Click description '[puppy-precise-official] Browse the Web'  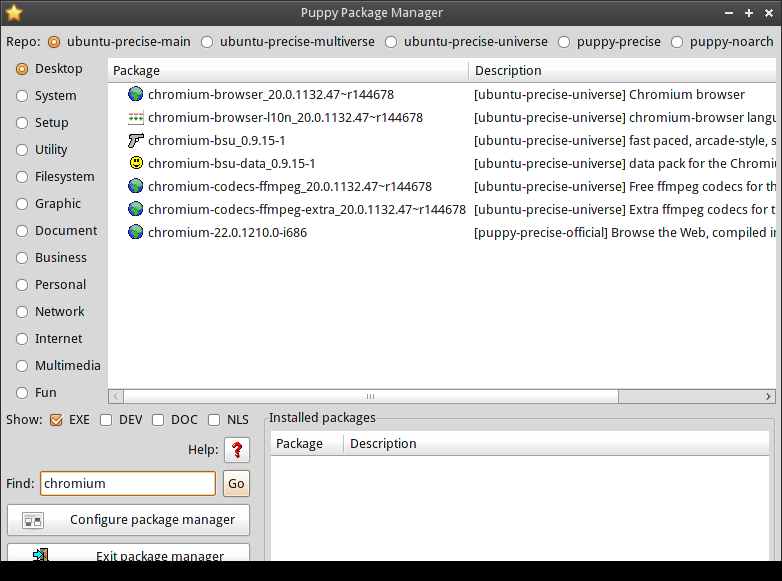624,232
